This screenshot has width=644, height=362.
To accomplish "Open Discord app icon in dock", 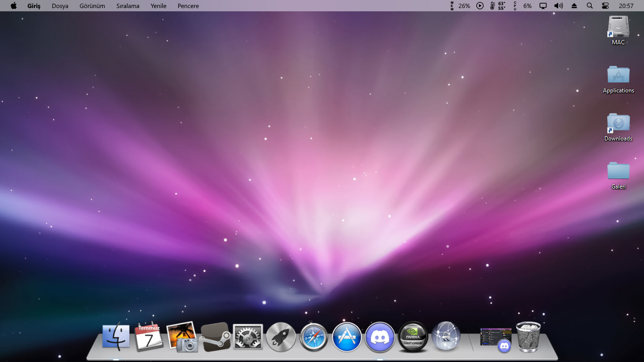I will (x=380, y=337).
